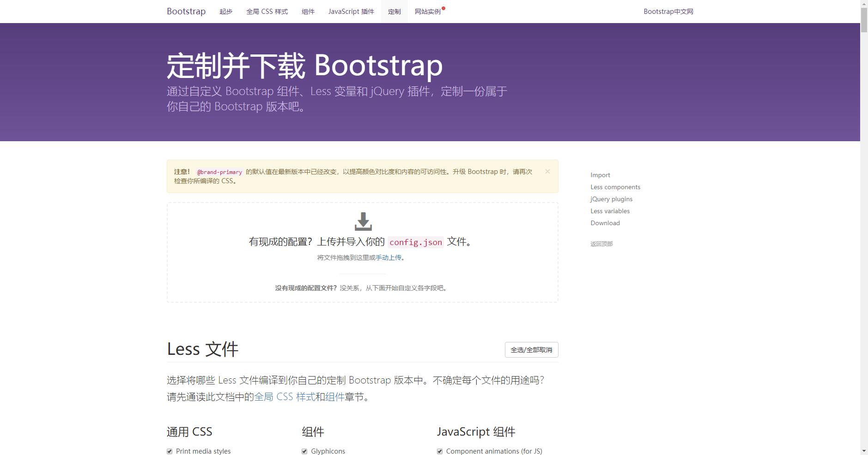Go to the 起步 nav item
Viewport: 868px width, 455px height.
(x=226, y=12)
